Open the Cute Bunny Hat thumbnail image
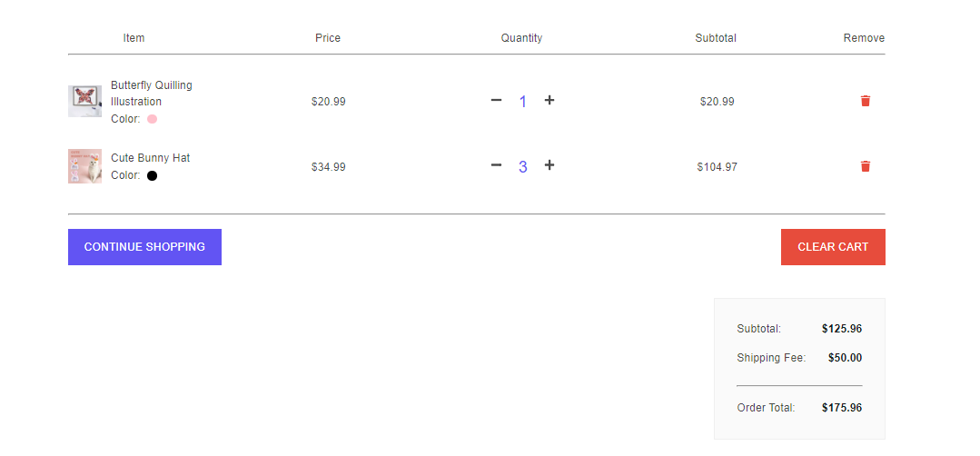980x456 pixels. (85, 166)
